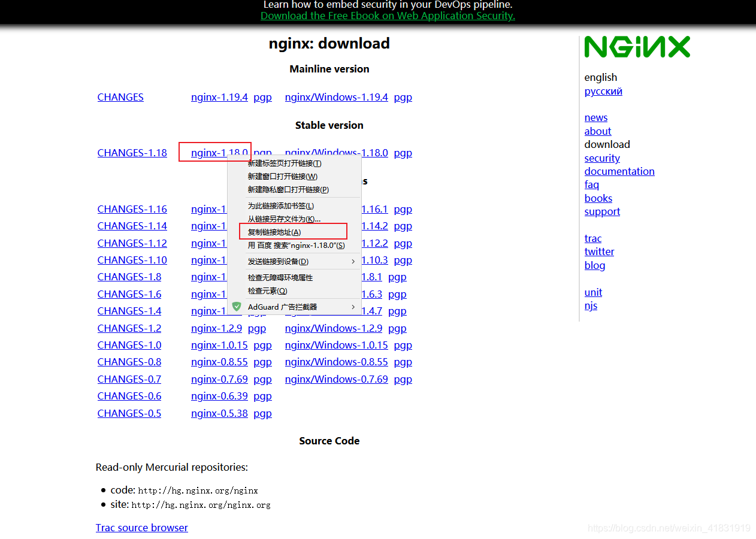The height and width of the screenshot is (539, 756).
Task: Open the CHANGES-1.18 link
Action: [x=132, y=153]
